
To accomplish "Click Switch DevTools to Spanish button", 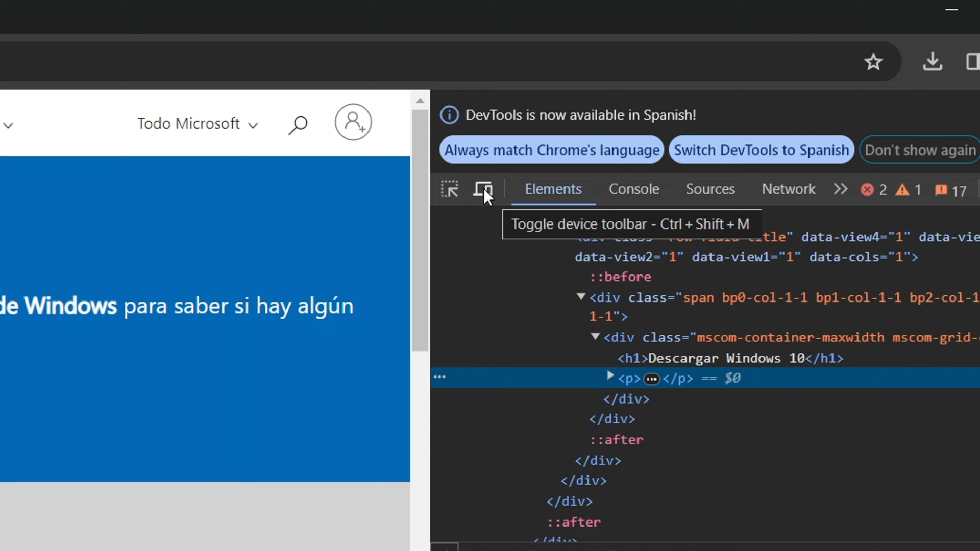I will pos(761,150).
